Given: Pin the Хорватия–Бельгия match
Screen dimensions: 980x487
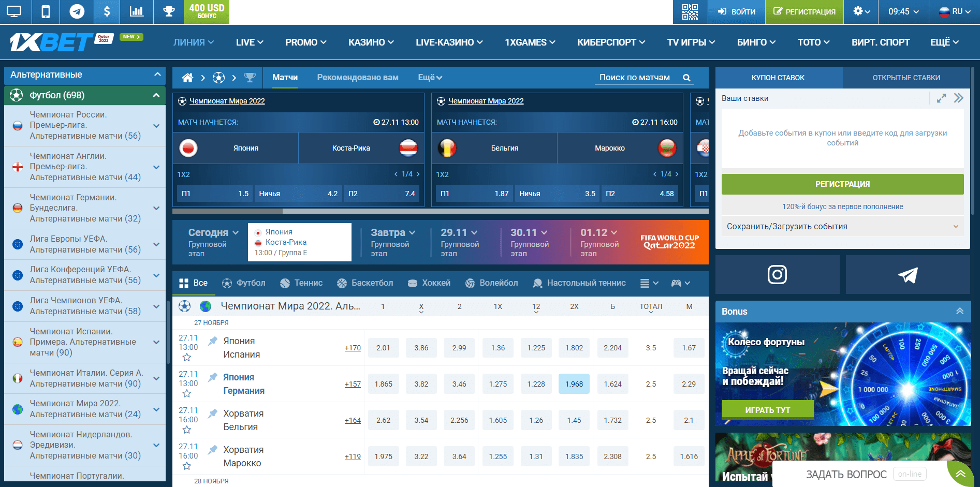Looking at the screenshot, I should 212,414.
